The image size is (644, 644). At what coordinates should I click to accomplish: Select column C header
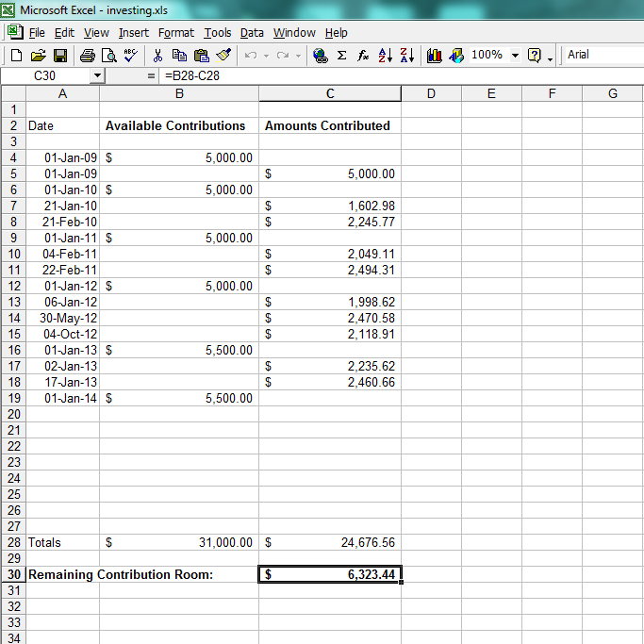point(330,93)
